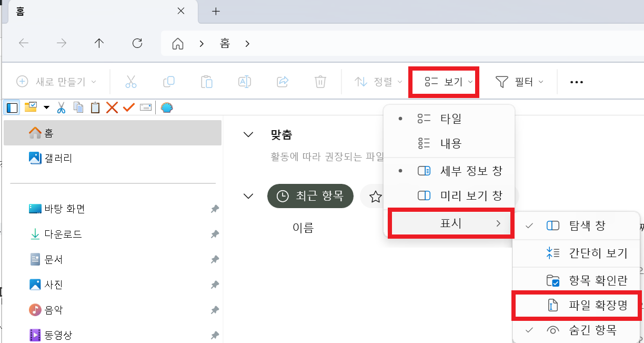
Task: Open Classic Shell settings via the blue shell icon
Action: click(166, 107)
